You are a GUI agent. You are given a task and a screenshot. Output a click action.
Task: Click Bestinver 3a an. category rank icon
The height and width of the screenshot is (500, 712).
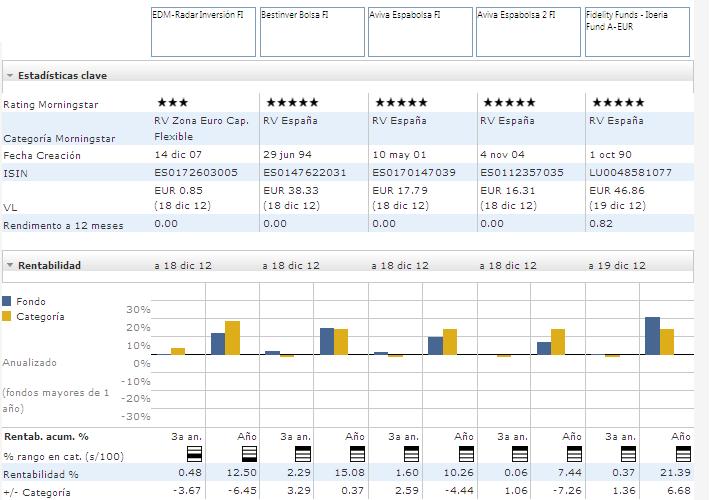point(303,454)
